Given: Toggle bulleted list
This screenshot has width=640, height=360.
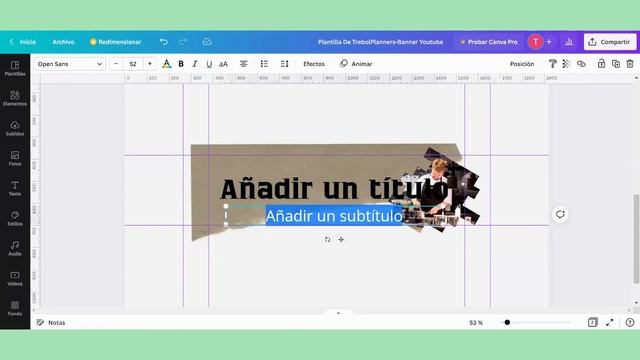Looking at the screenshot, I should [264, 64].
